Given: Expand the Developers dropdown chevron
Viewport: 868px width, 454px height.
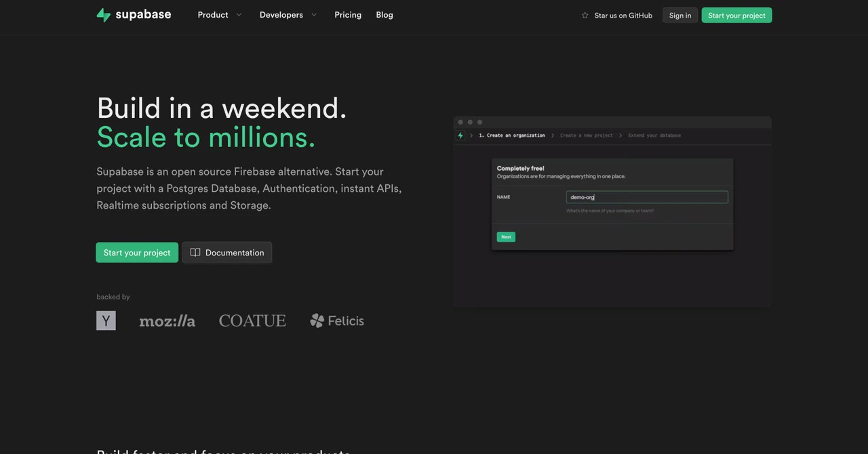Looking at the screenshot, I should click(x=313, y=15).
